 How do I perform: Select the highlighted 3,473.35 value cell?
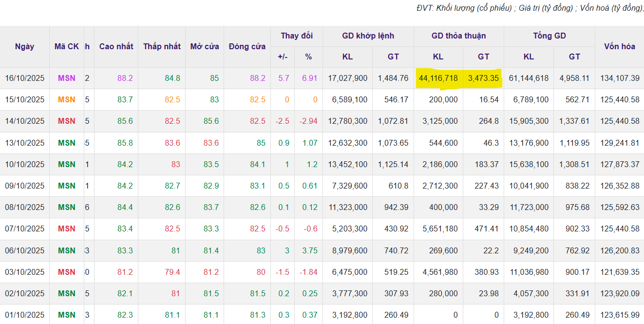point(483,78)
